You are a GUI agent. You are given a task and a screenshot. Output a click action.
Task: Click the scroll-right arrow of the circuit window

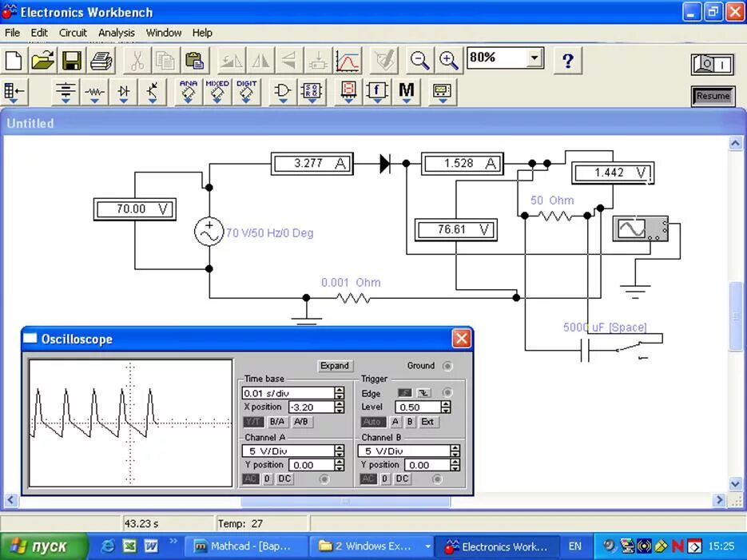point(719,500)
